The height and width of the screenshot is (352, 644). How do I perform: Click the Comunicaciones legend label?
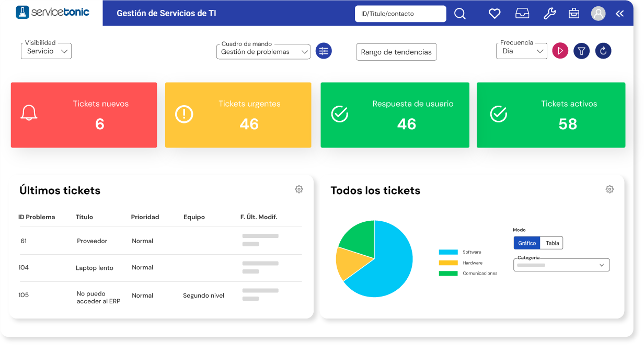(x=480, y=273)
